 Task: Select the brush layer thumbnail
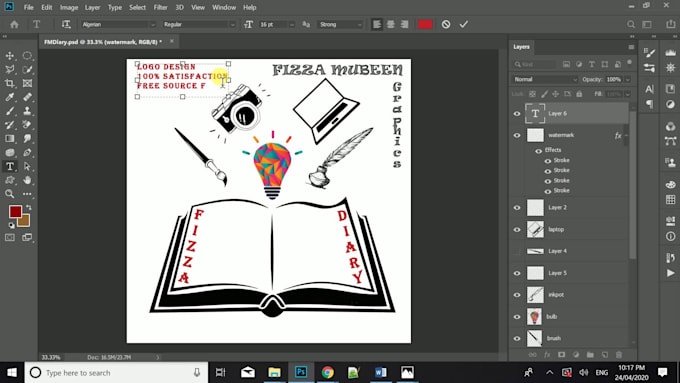535,338
